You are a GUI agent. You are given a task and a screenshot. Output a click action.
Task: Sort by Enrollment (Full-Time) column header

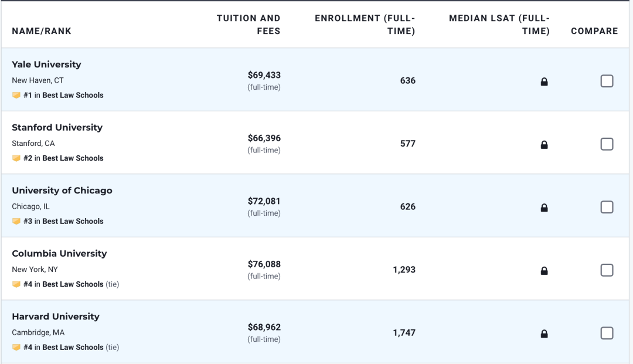tap(365, 25)
